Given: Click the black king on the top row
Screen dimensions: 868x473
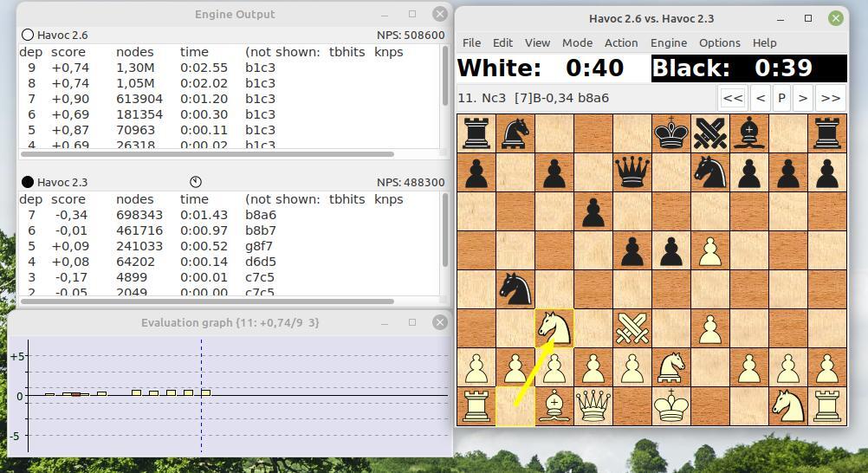Looking at the screenshot, I should (x=671, y=133).
